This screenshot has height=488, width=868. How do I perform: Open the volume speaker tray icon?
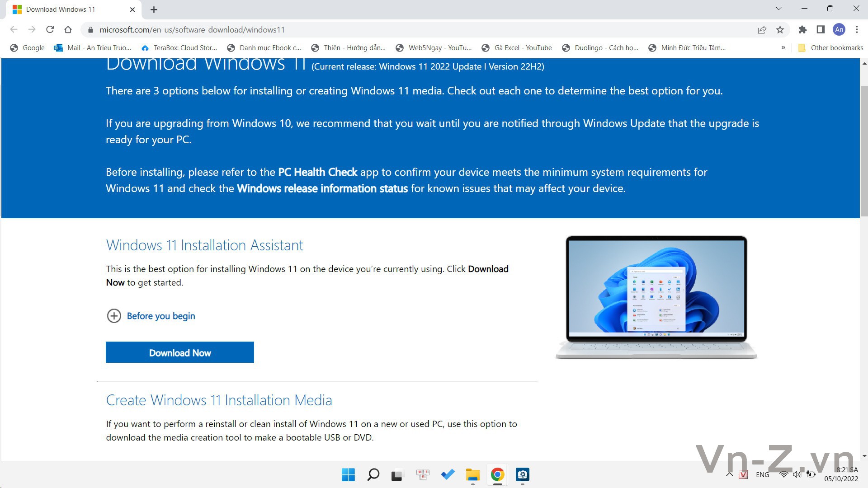797,474
